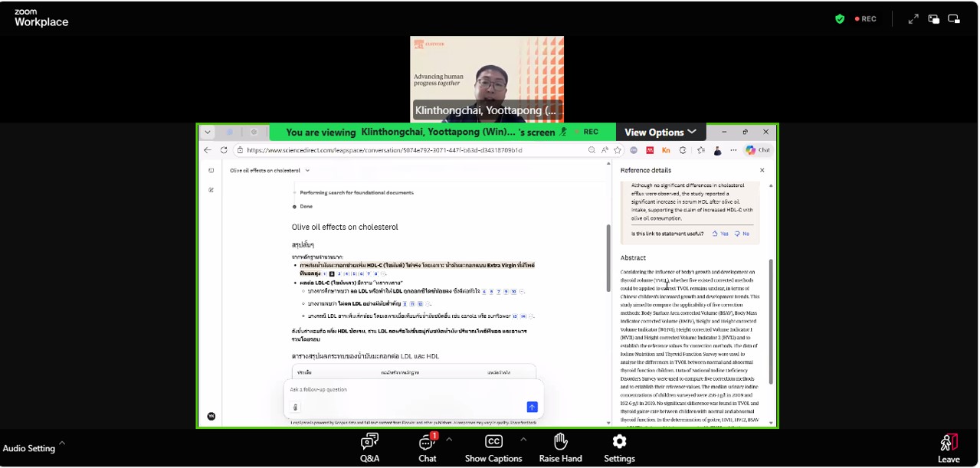Open 'Olive oil effects on cholesterol' conversation dropdown
This screenshot has height=468, width=980.
coord(307,170)
